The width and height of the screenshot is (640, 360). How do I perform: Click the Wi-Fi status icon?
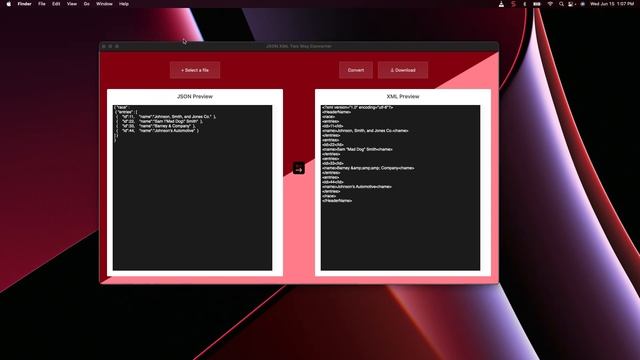pos(550,4)
